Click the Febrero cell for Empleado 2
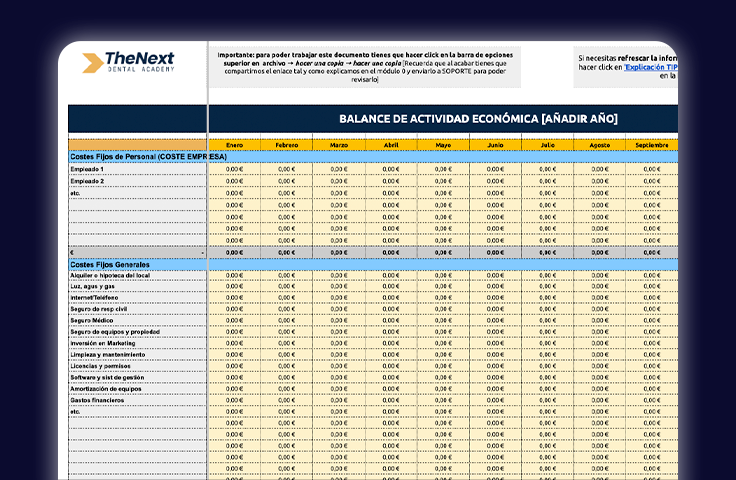The image size is (736, 480). [x=286, y=181]
